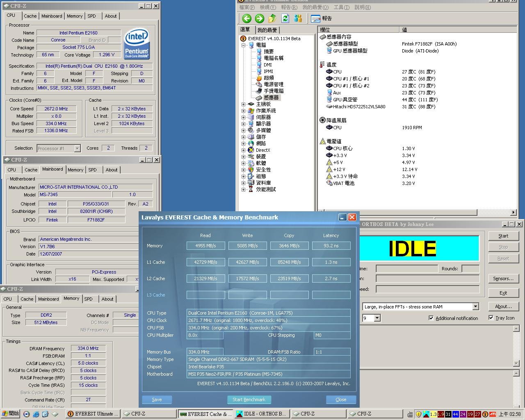This screenshot has height=420, width=525.
Task: Expand the 顯示器 tree node
Action: pos(243,123)
